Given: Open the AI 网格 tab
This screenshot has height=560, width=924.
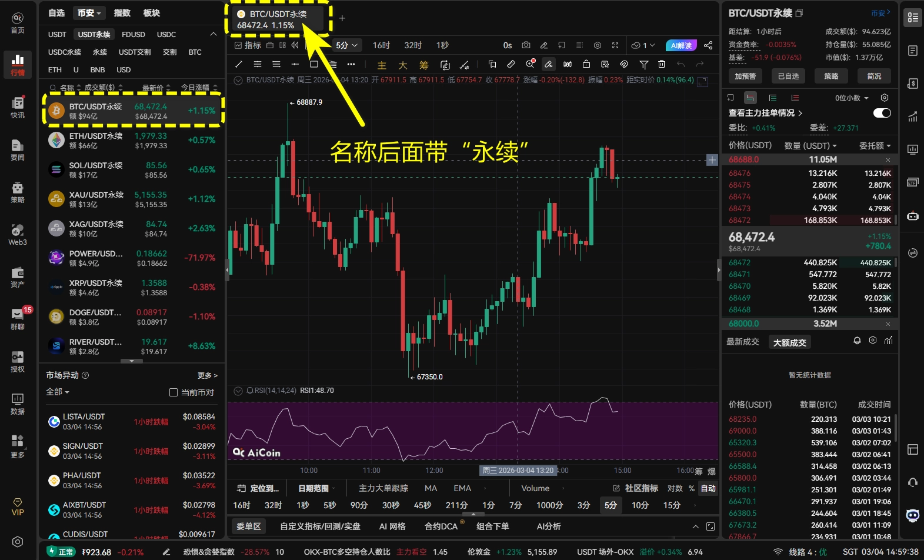Looking at the screenshot, I should click(x=392, y=526).
